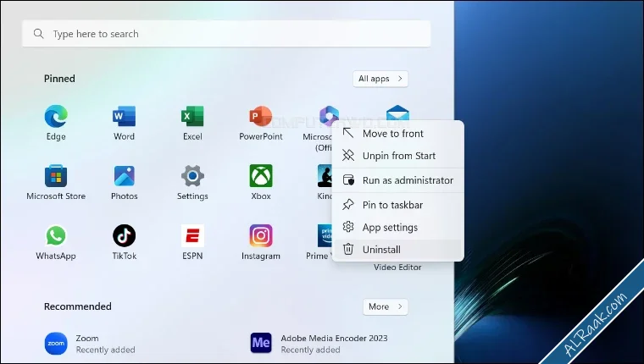Open the Microsoft Store icon

(x=56, y=182)
